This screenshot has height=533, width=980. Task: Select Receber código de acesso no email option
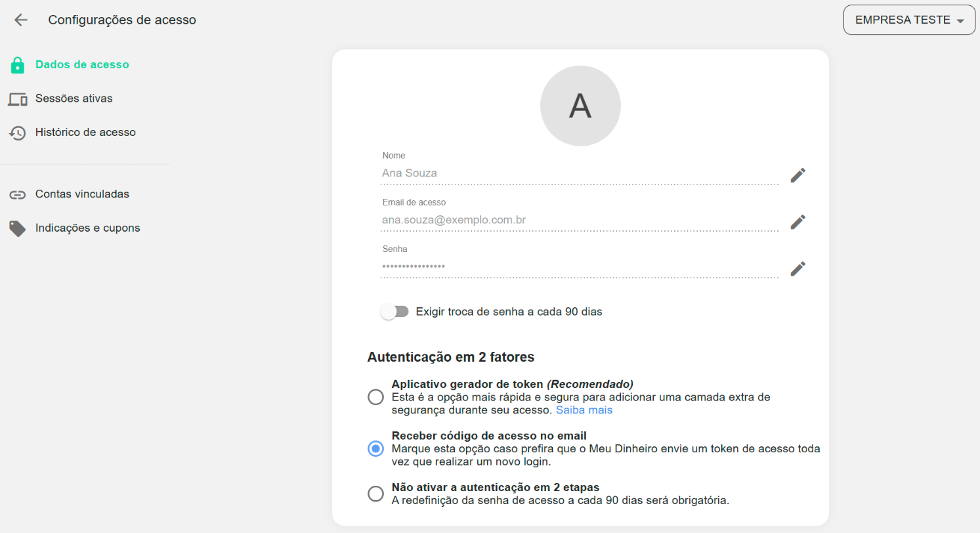[x=375, y=449]
